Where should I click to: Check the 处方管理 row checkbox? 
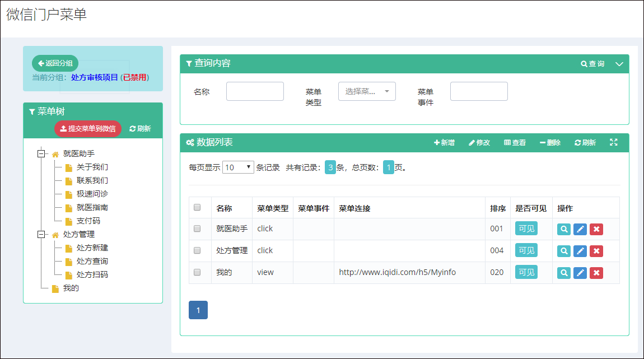(x=197, y=250)
